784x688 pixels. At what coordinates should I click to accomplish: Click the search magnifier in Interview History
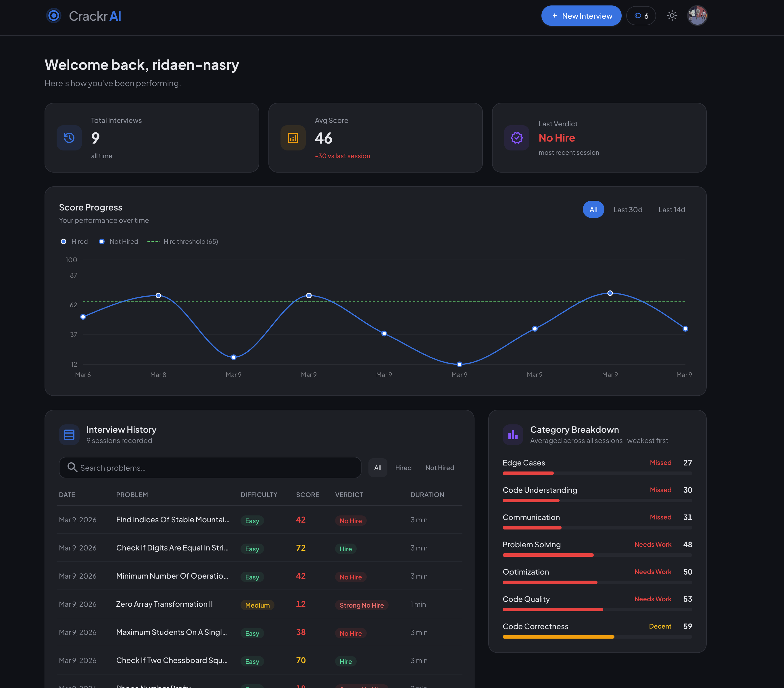pos(72,467)
